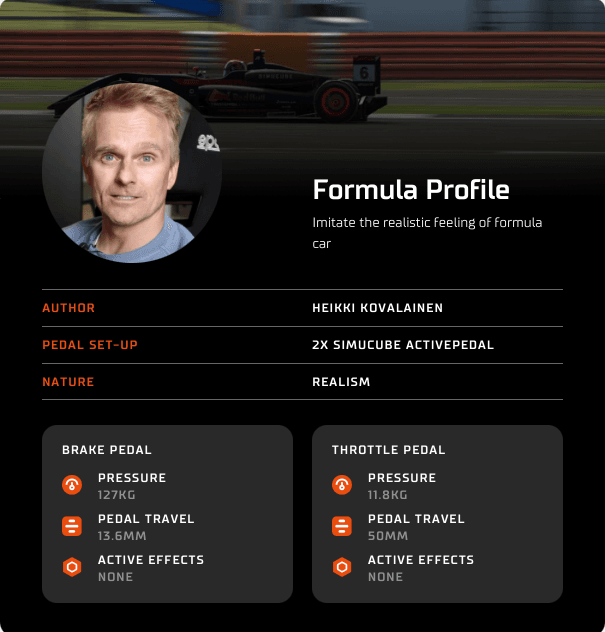Select the Throttle Pedal card heading
This screenshot has height=632, width=605.
tap(389, 450)
